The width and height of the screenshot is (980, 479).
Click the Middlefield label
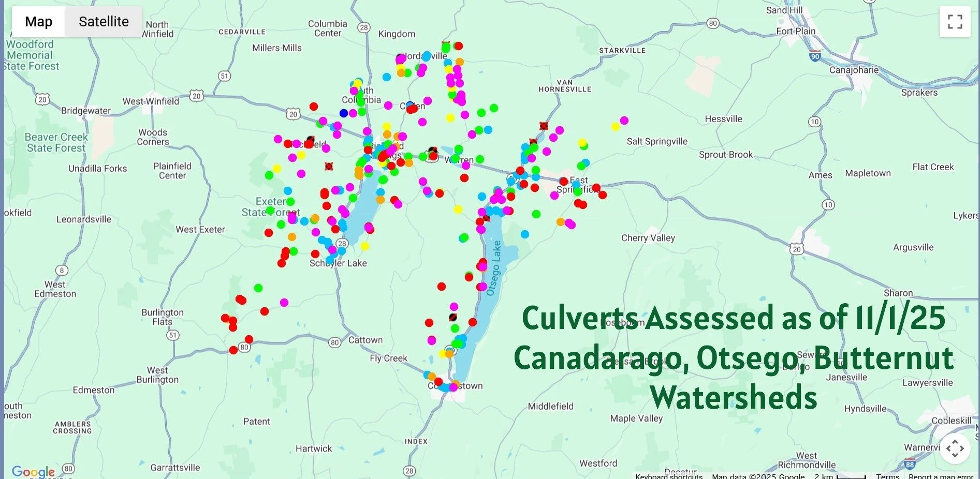click(550, 407)
